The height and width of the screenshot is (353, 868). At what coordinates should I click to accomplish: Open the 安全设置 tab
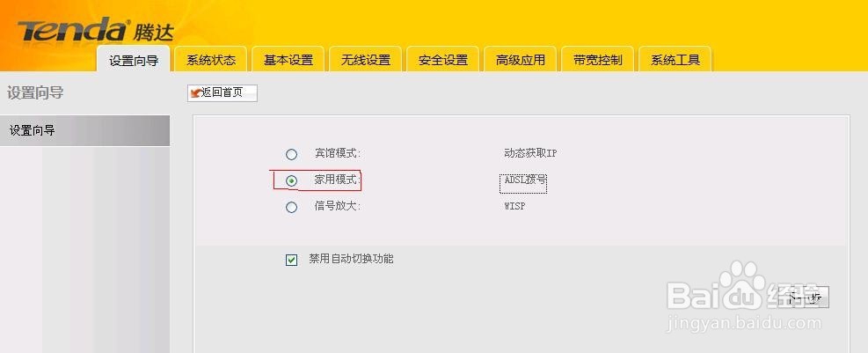[x=443, y=59]
